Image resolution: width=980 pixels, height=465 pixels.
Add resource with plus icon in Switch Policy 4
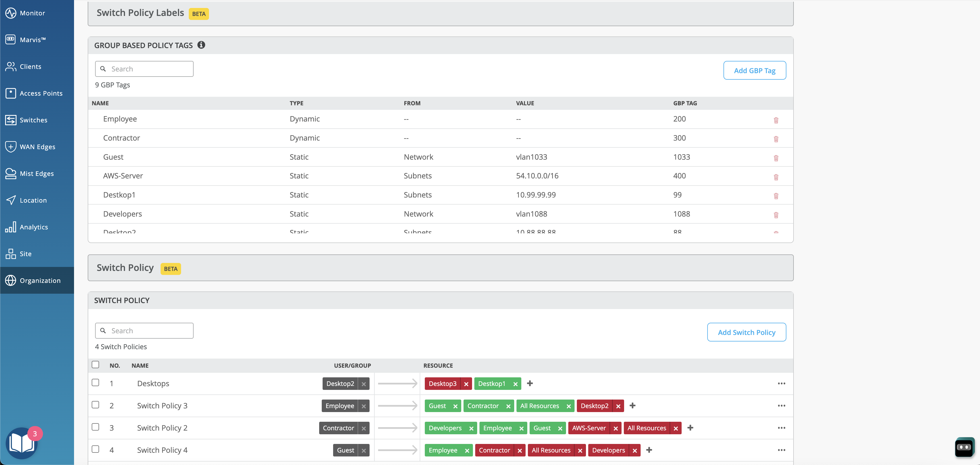pyautogui.click(x=649, y=450)
